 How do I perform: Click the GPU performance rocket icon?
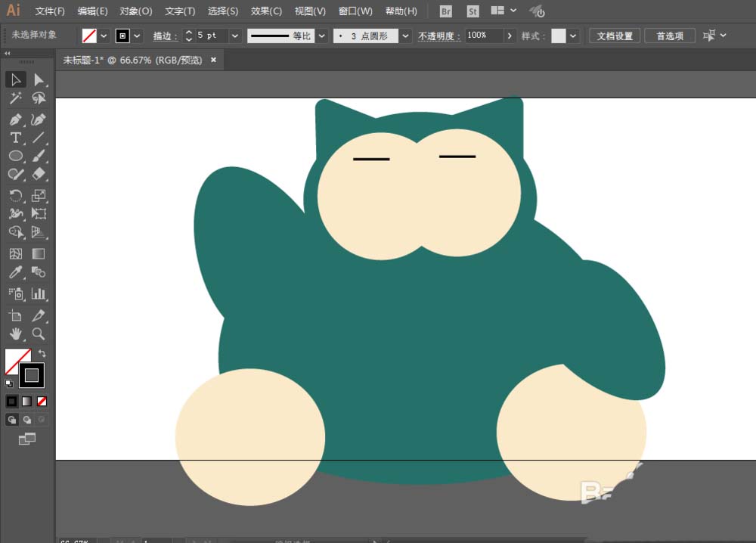tap(537, 11)
